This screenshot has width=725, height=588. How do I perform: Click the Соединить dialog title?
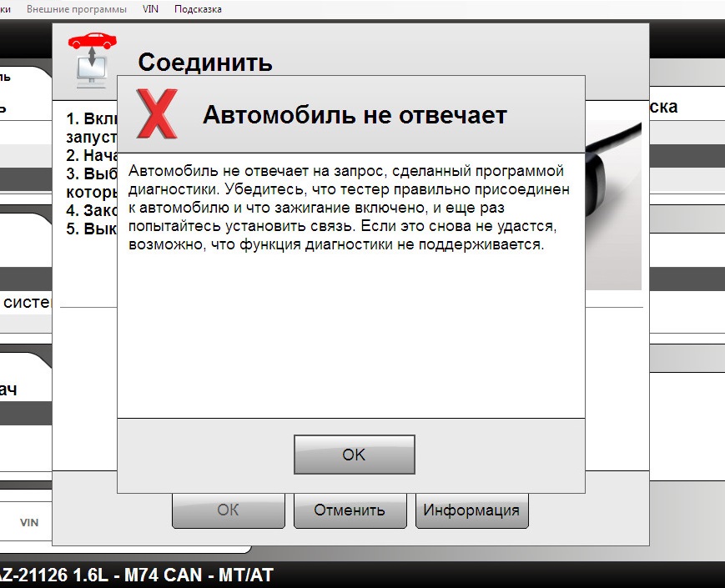pyautogui.click(x=205, y=63)
